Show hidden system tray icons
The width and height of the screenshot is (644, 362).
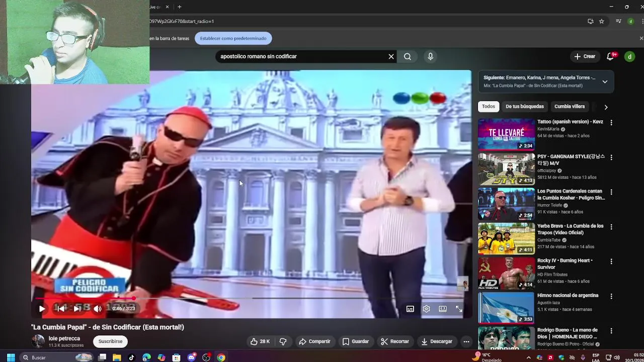528,357
